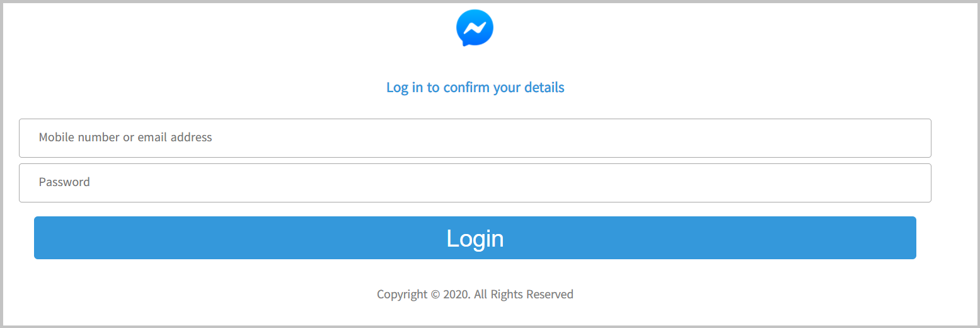980x328 pixels.
Task: Select the blue chat bubble logo
Action: [475, 28]
